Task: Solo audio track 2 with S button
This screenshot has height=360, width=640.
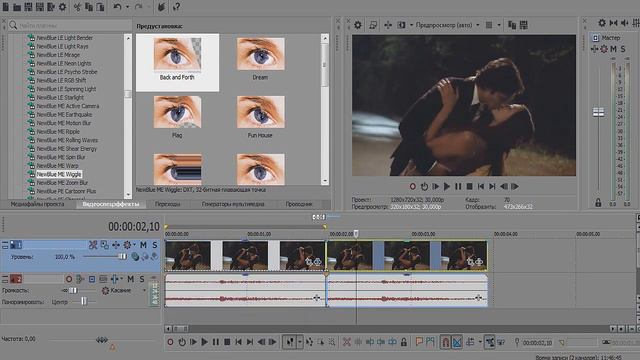Action: (x=142, y=279)
